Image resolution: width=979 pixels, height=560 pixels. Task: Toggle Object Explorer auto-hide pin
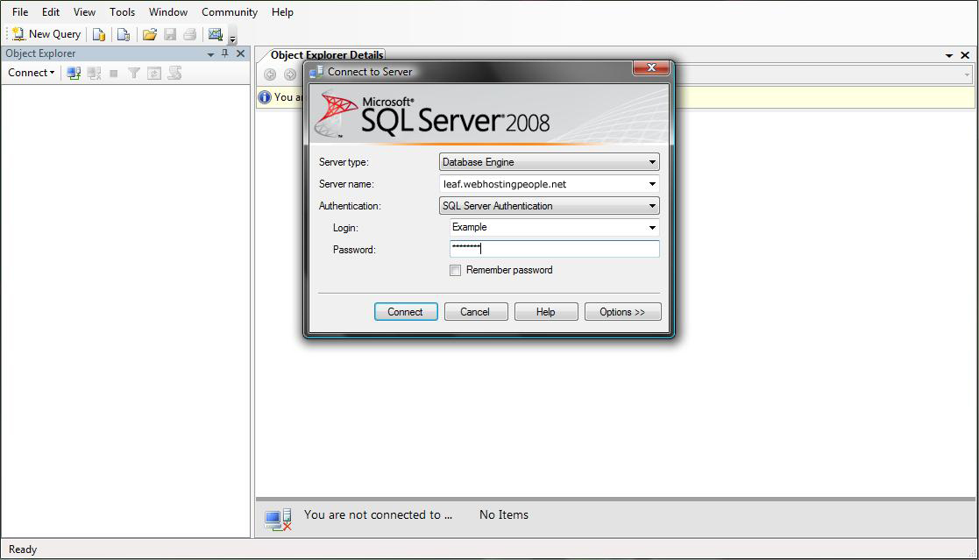click(x=224, y=53)
